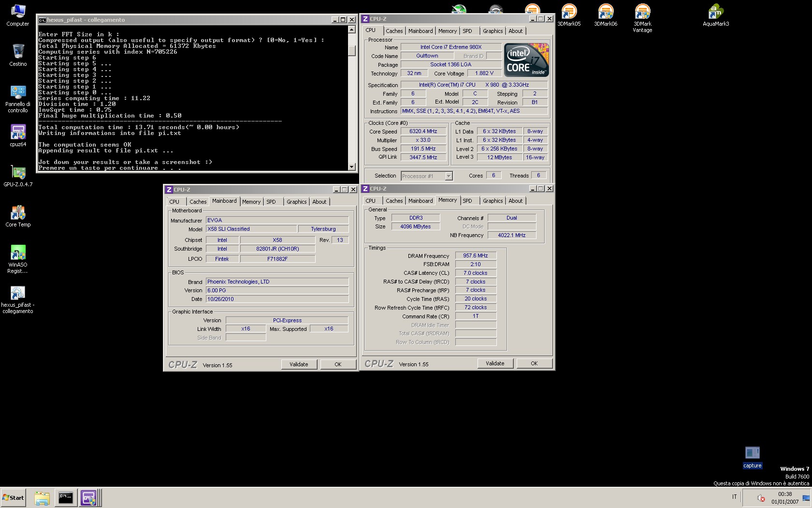Switch to Caches tab in DDR3 timings CPU-Z window
Screen dimensions: 812x508
pos(394,201)
